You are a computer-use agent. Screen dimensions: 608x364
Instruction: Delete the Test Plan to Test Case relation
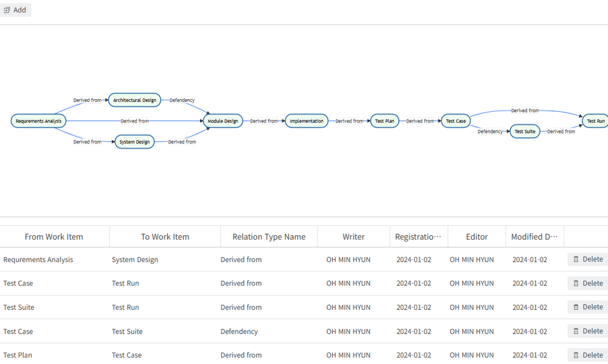(587, 355)
